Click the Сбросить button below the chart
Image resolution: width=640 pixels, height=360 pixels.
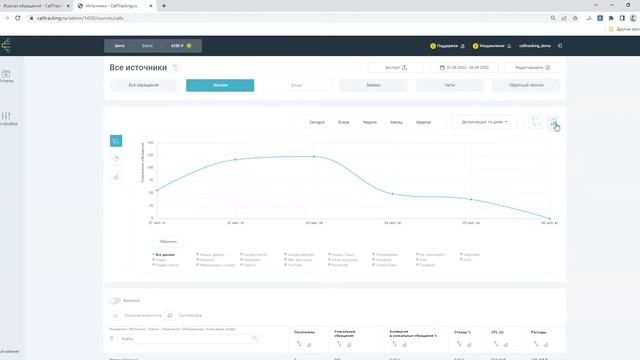point(168,242)
